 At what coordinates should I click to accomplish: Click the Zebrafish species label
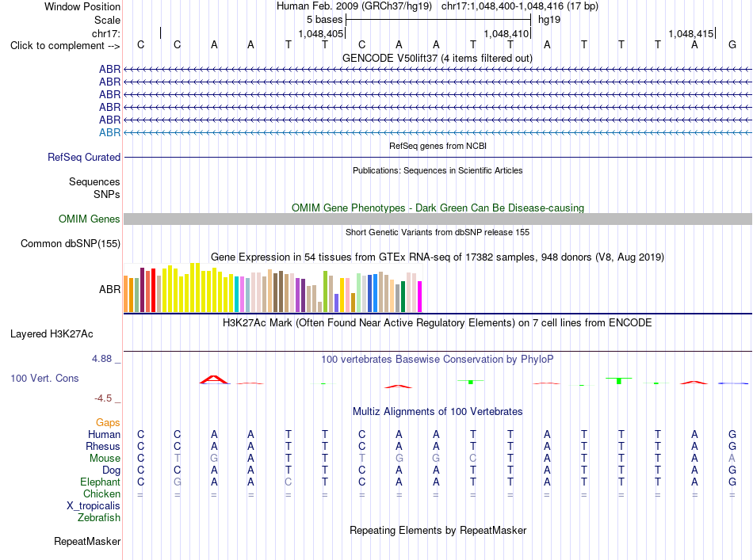click(99, 518)
